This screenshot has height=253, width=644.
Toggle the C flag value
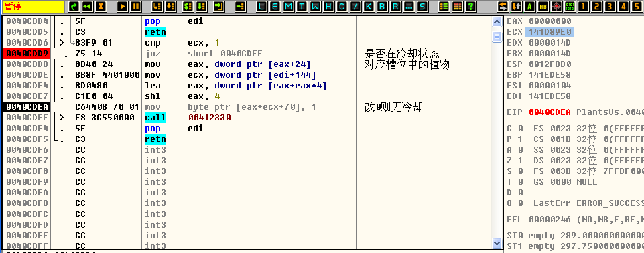point(521,129)
